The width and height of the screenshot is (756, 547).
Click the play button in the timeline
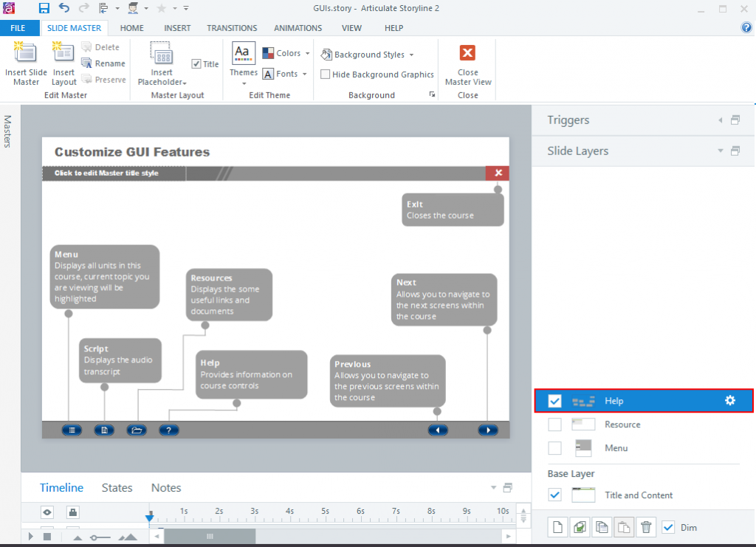[x=30, y=537]
